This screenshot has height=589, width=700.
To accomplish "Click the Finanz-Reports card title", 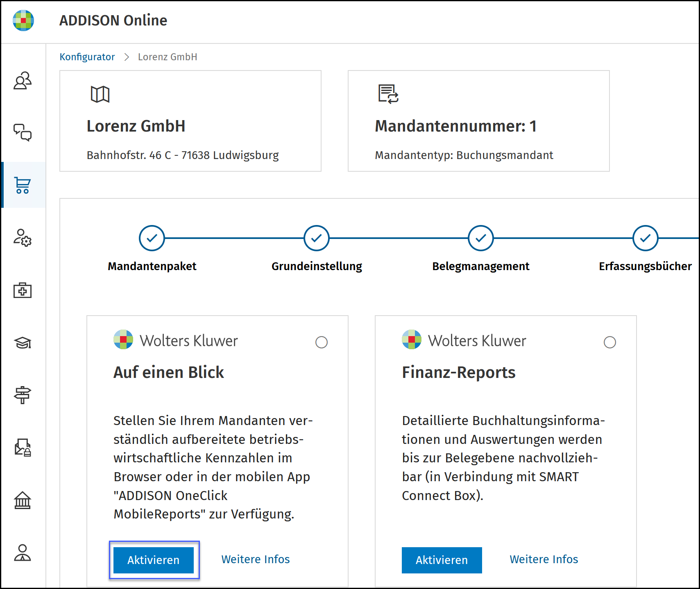I will click(x=459, y=372).
